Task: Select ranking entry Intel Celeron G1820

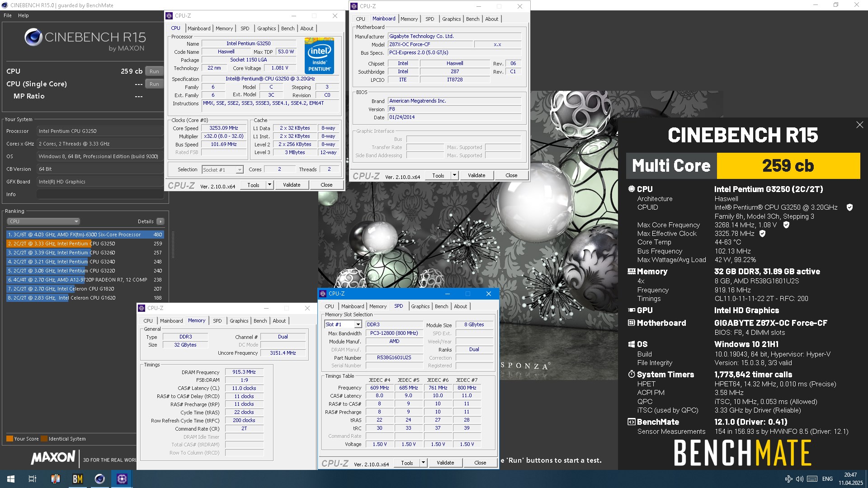Action: coord(85,289)
